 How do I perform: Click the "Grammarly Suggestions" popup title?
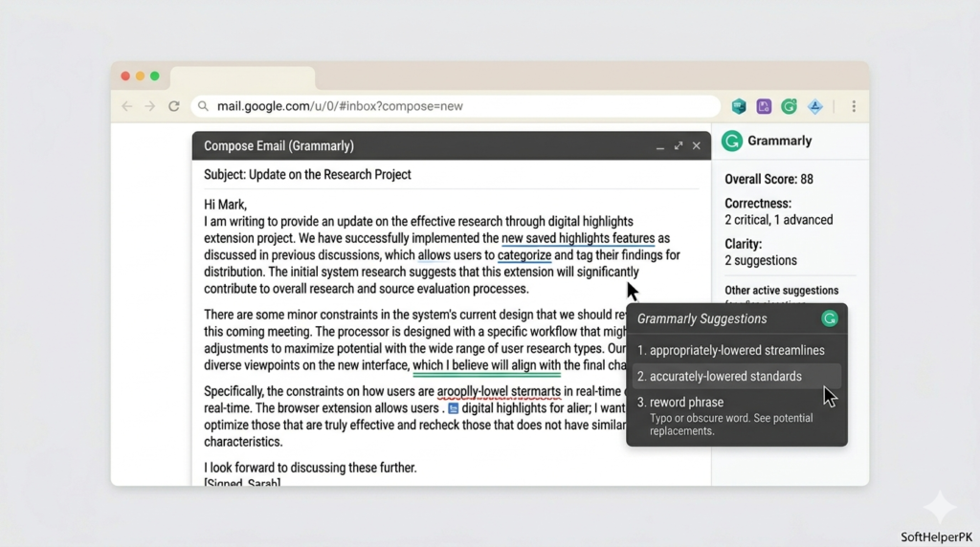click(x=702, y=318)
